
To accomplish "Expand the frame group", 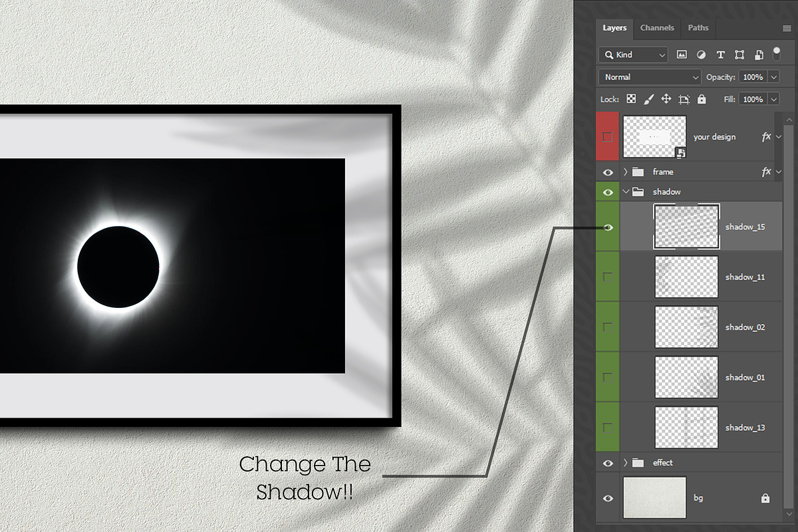I will point(625,172).
